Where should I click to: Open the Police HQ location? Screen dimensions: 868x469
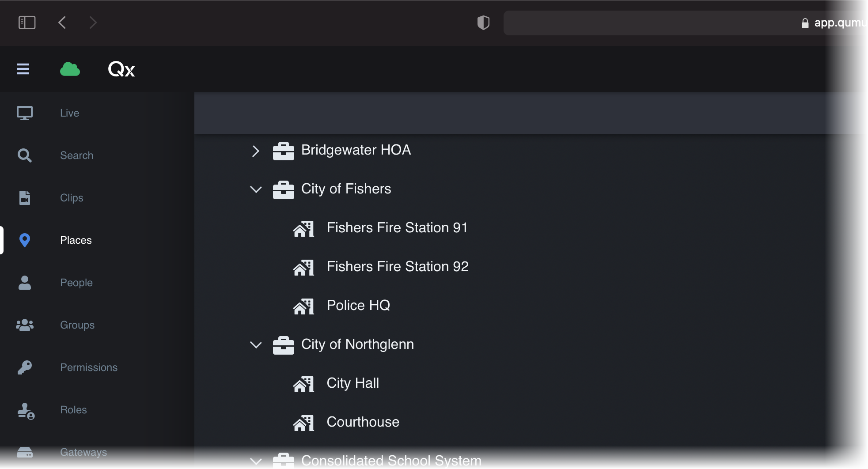(358, 305)
